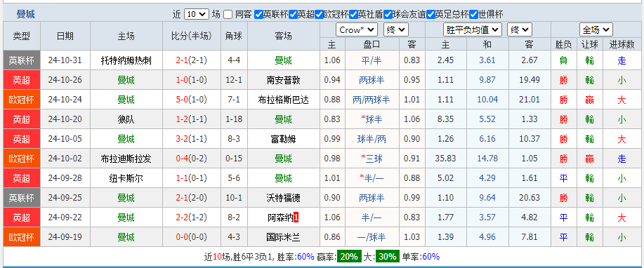Uncheck the 欧冠杯 filter checkbox
The image size is (644, 268).
coord(319,14)
